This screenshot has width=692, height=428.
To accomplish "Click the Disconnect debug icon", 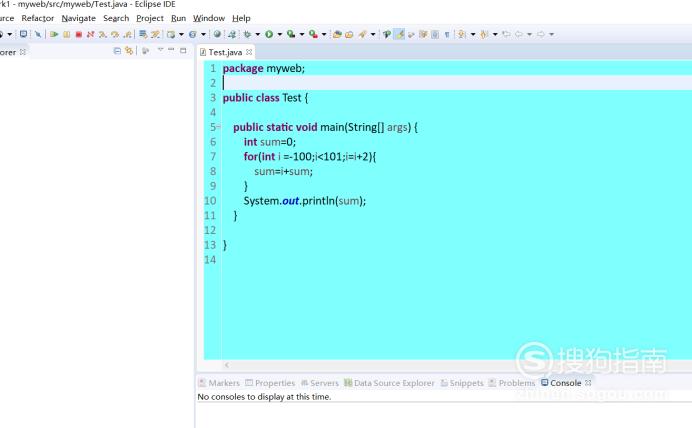I will 90,34.
